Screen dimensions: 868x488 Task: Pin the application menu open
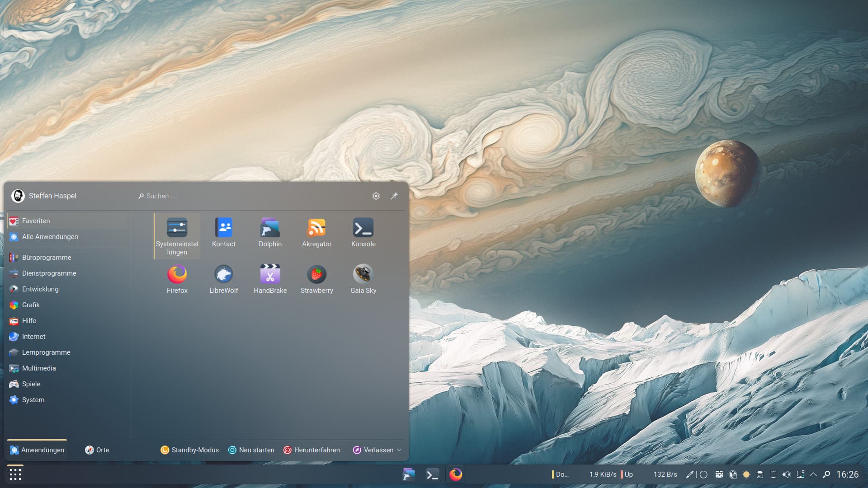coord(394,196)
